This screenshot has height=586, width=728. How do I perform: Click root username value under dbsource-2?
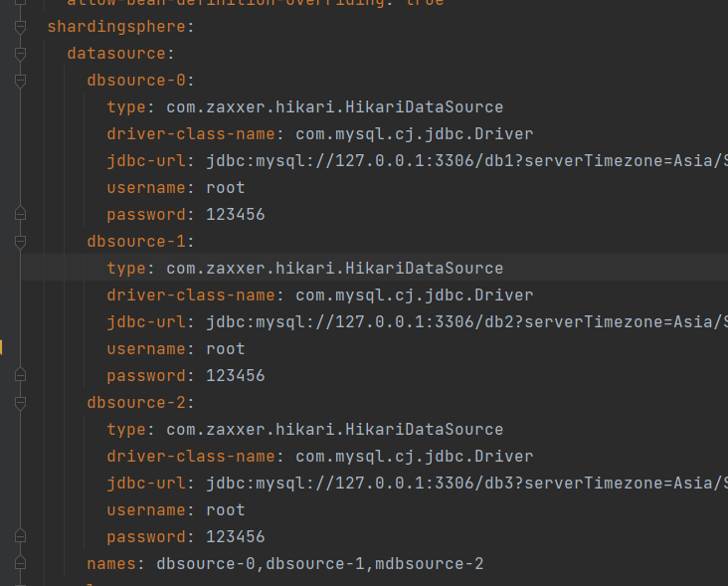click(x=225, y=509)
